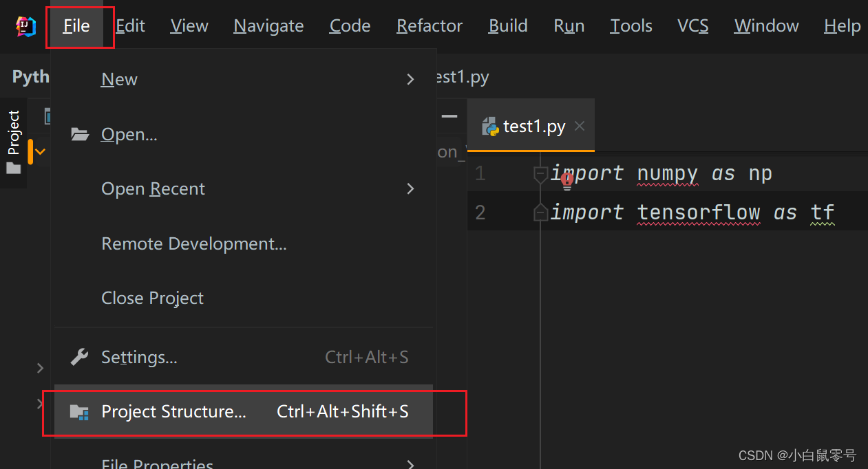Click the fold arrow in the gutter at line 1
Image resolution: width=868 pixels, height=469 pixels.
click(540, 175)
